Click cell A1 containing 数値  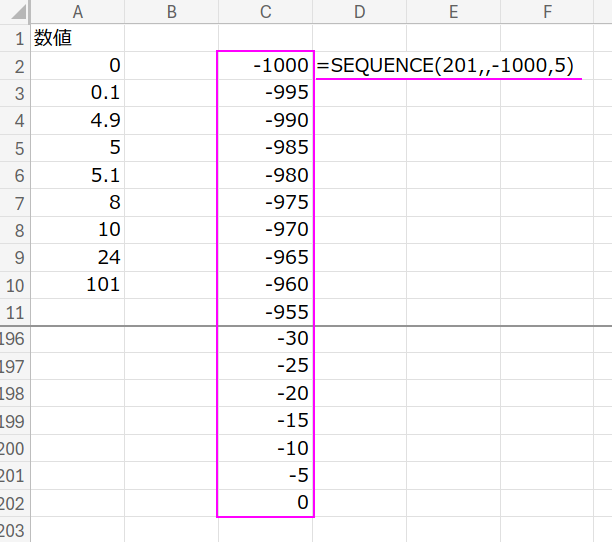coord(76,39)
